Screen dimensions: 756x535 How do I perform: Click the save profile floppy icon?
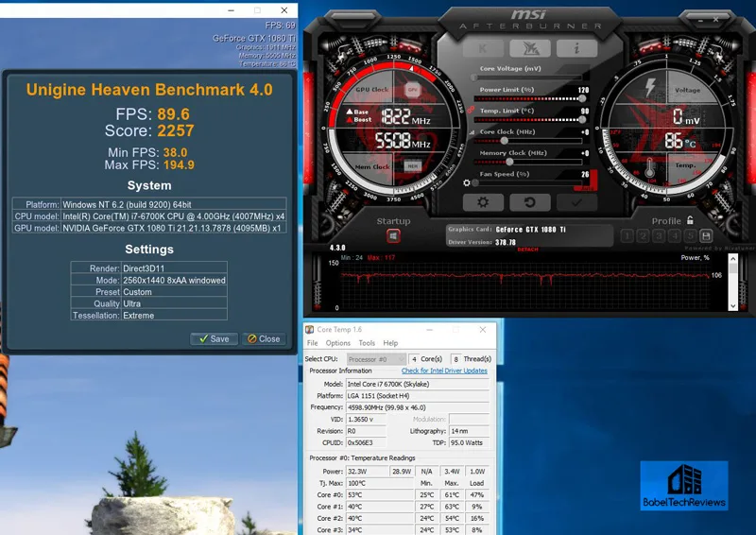[706, 236]
